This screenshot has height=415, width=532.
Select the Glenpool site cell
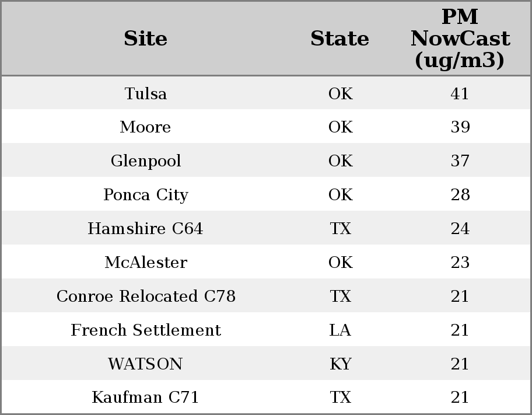point(146,161)
